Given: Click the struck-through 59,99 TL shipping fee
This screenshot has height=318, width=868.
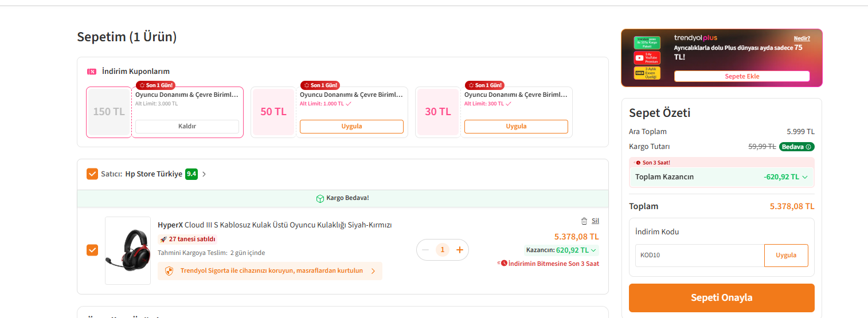Looking at the screenshot, I should coord(762,147).
